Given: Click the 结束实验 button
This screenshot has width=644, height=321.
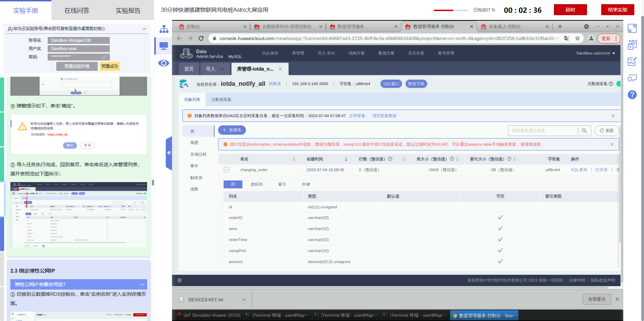Looking at the screenshot, I should (x=618, y=10).
